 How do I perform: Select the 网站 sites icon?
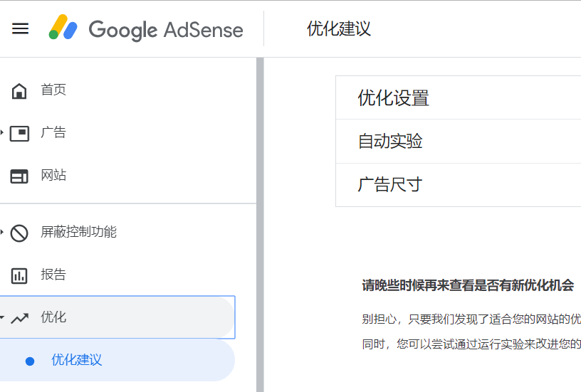[x=19, y=176]
